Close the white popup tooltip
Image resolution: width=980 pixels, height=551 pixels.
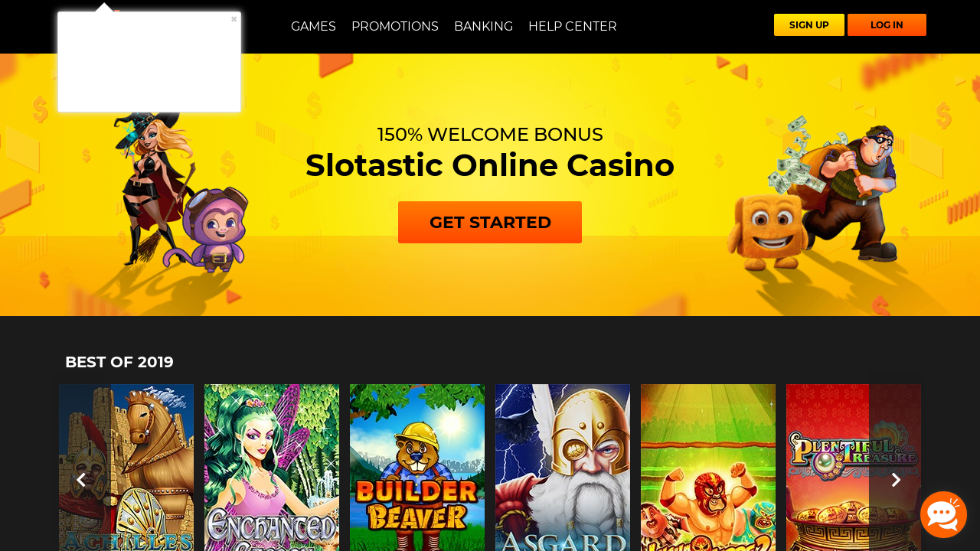tap(234, 19)
